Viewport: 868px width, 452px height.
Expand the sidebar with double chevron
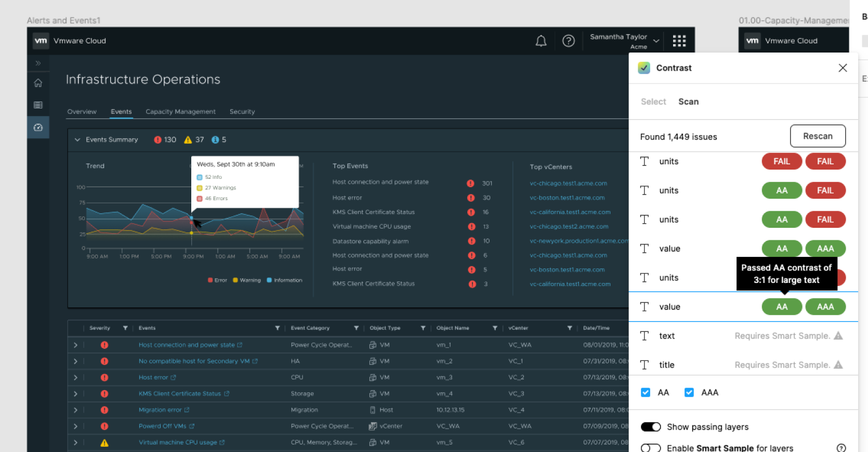coord(38,63)
